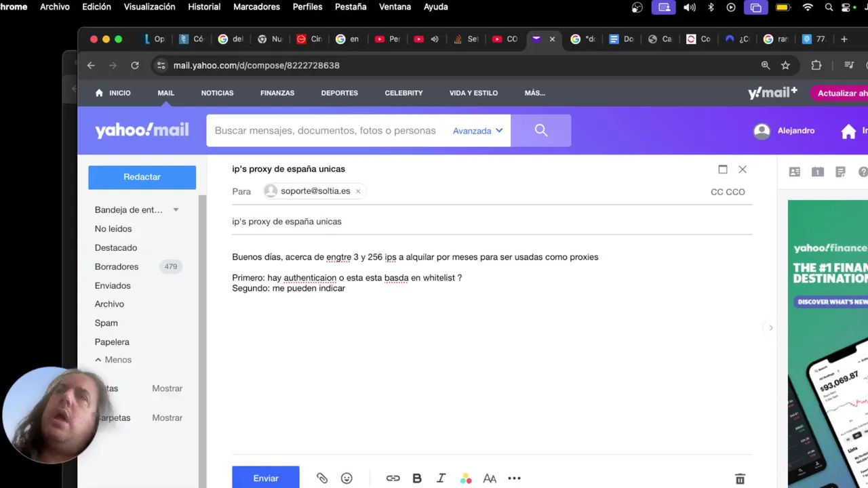Switch to the Doc tab
This screenshot has width=868, height=488.
click(x=621, y=39)
